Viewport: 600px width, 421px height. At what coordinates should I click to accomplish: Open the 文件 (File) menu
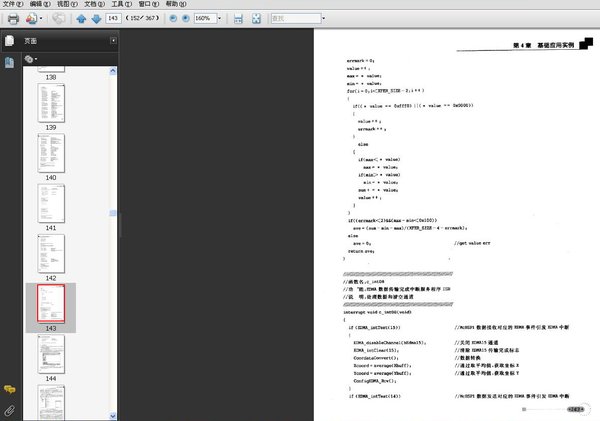pos(13,4)
